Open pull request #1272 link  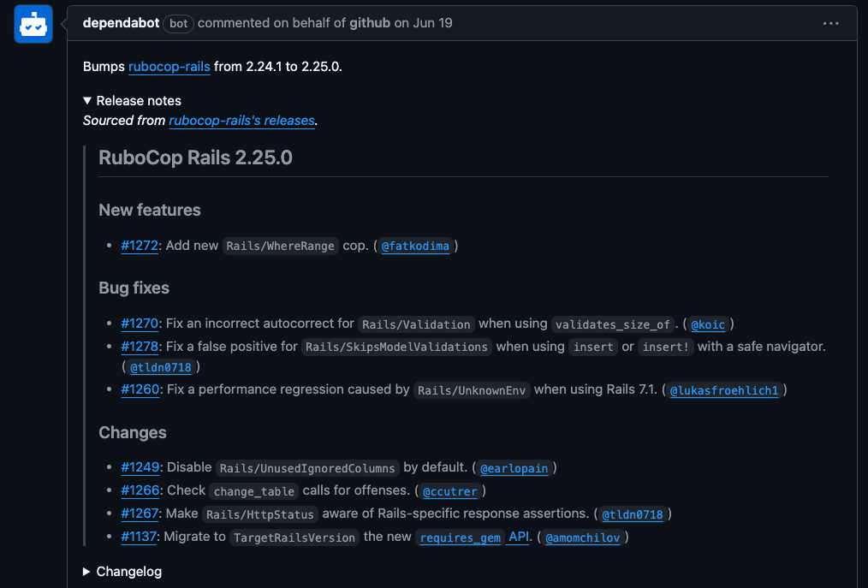140,246
